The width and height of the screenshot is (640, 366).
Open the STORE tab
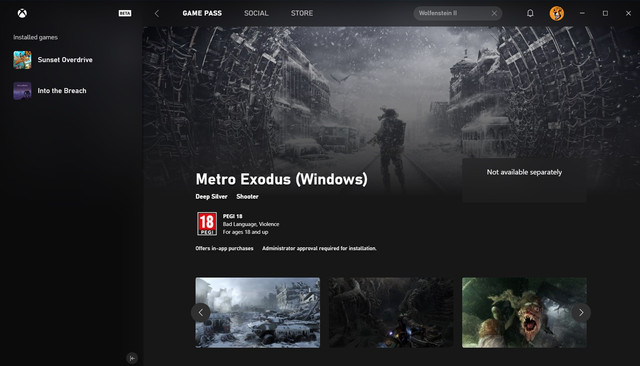click(x=302, y=13)
